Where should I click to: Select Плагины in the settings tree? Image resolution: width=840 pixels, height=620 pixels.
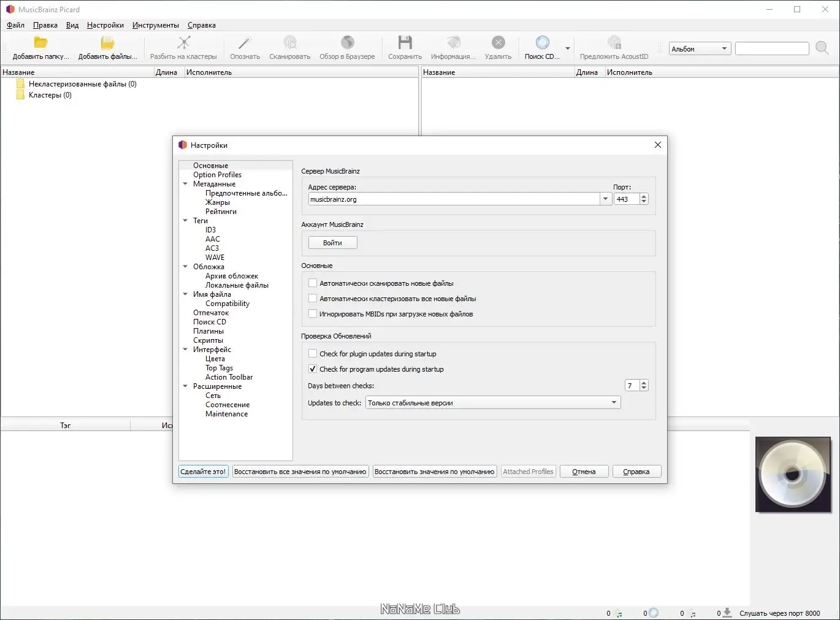pos(208,331)
